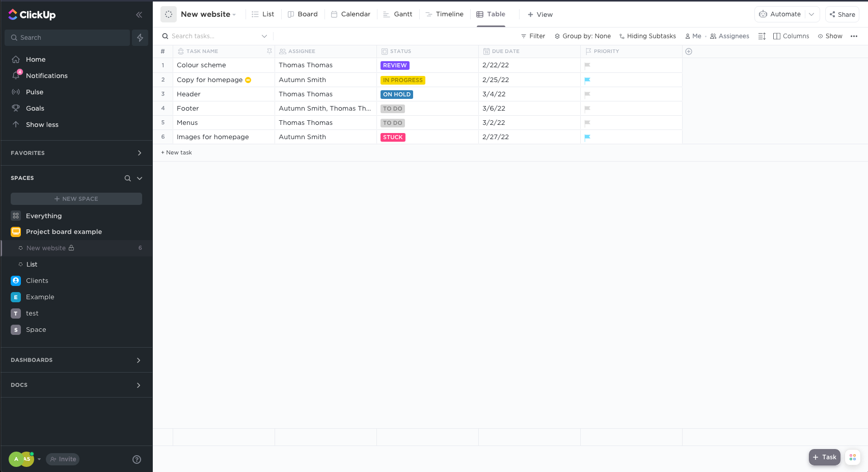This screenshot has width=868, height=472.
Task: Collapse the sidebar with double-chevron icon
Action: [x=139, y=15]
